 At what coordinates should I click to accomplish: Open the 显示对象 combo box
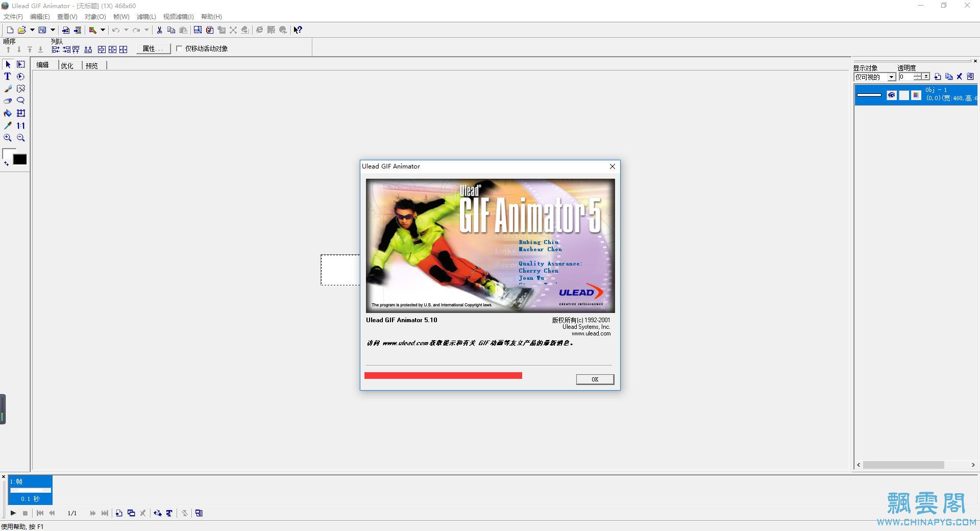point(875,77)
